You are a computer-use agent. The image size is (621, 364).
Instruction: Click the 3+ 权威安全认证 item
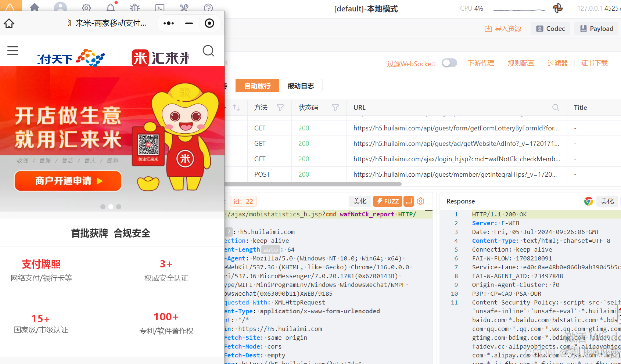tap(166, 270)
